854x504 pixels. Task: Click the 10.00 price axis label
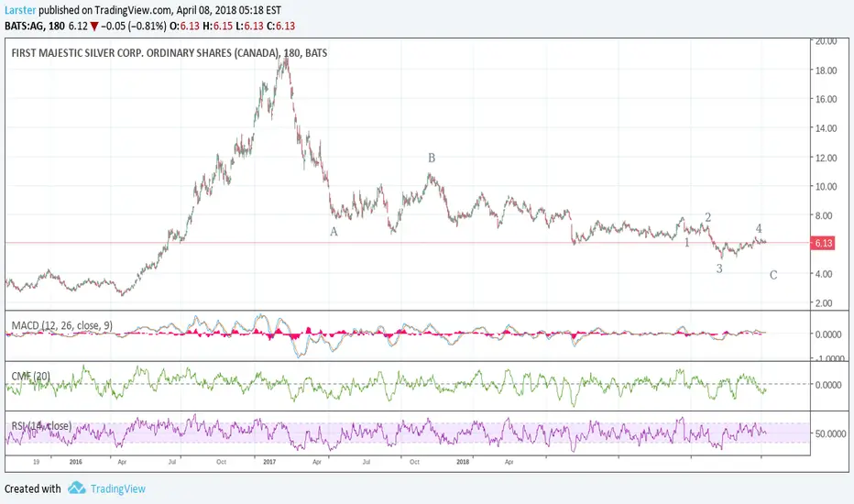[826, 186]
